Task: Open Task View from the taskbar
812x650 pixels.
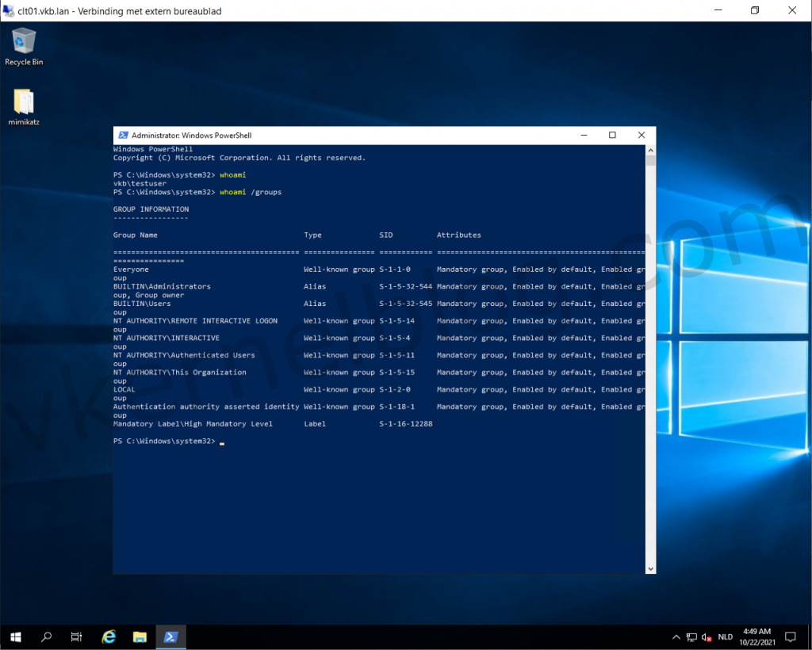Action: [77, 637]
